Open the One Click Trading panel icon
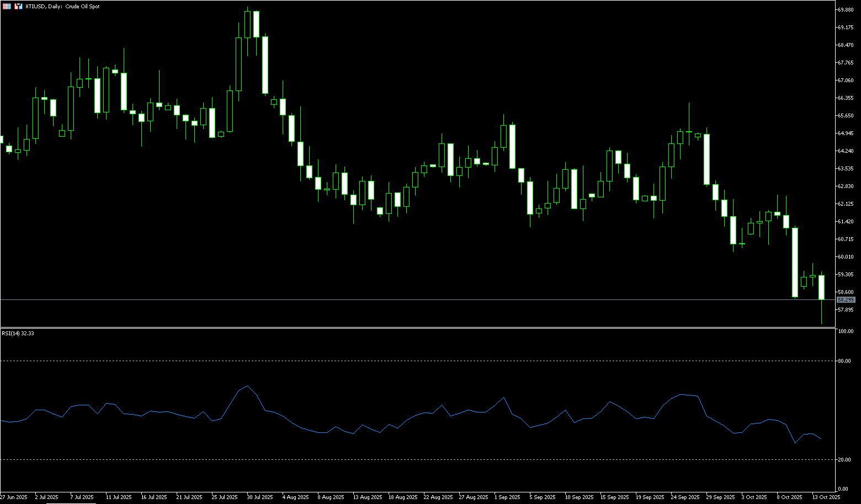 (7, 7)
